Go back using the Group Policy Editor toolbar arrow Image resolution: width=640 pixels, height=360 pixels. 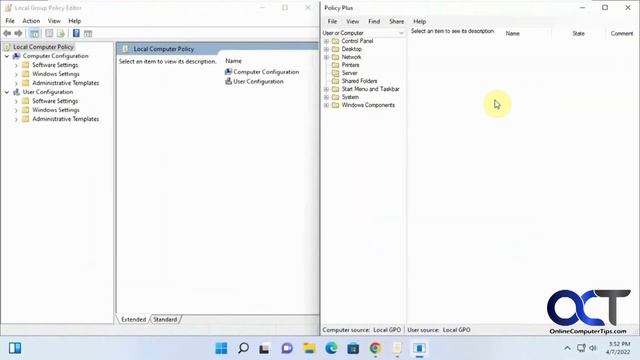click(7, 33)
